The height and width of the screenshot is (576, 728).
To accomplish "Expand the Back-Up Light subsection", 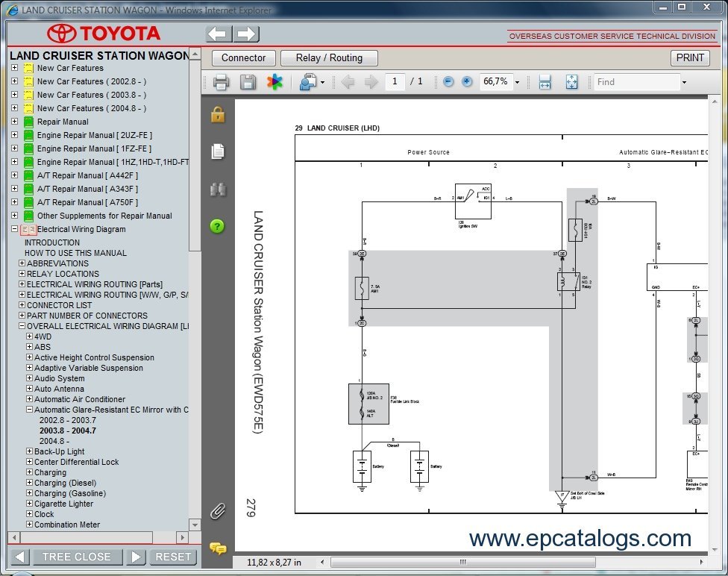I will point(29,451).
